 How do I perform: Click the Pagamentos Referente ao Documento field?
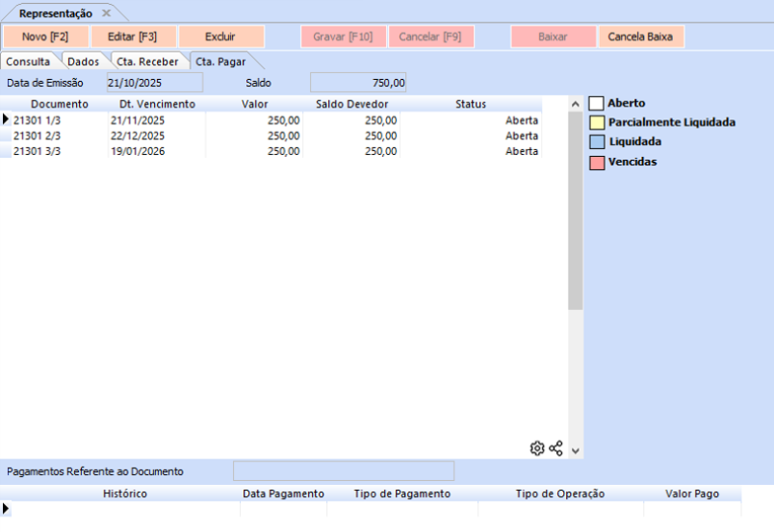[343, 471]
